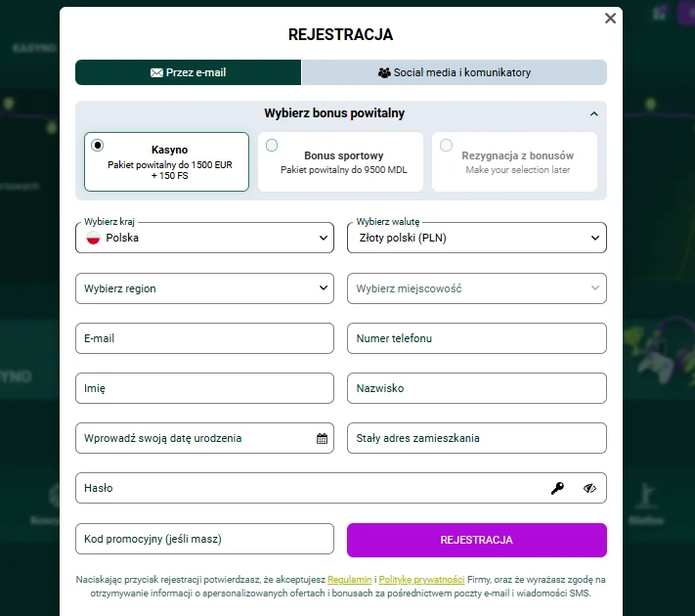Click the calendar icon in birth date field
695x616 pixels.
point(322,439)
